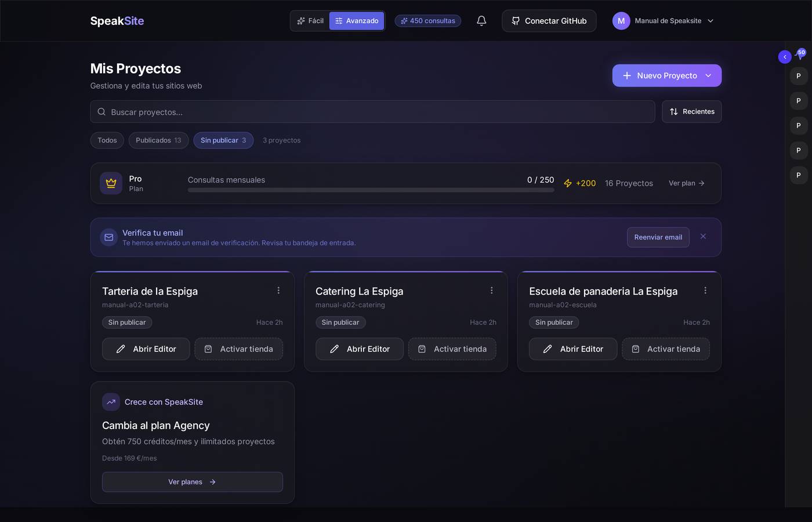Open the Recientes sort dropdown
The width and height of the screenshot is (812, 522).
click(692, 111)
